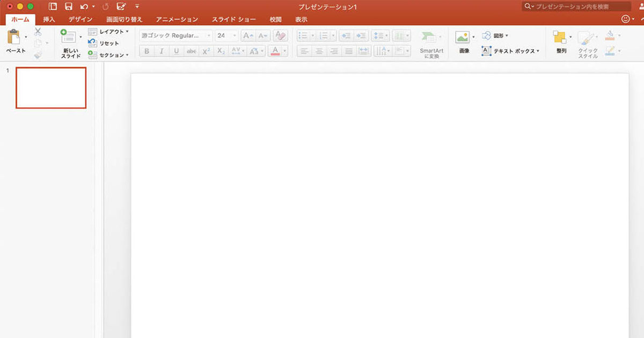Click the shape fill paint bucket icon

coord(610,35)
